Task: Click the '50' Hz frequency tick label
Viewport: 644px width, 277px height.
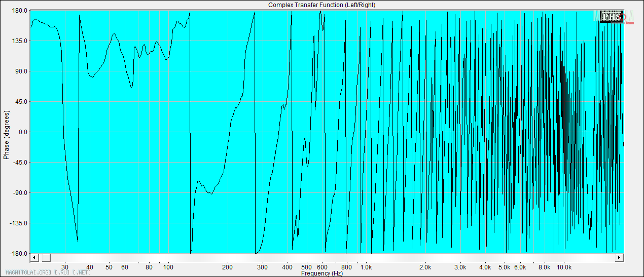Action: (x=109, y=267)
